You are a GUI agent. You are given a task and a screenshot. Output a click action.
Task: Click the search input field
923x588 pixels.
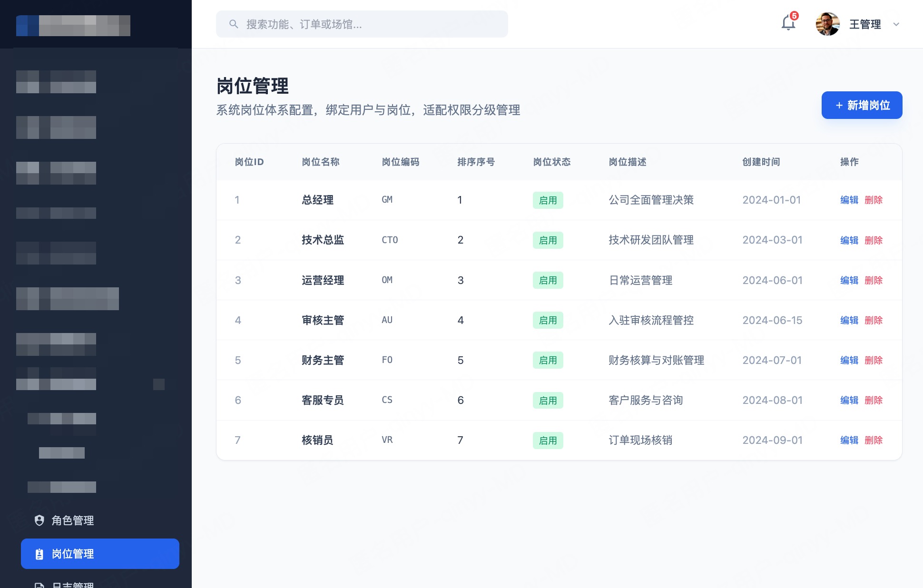(362, 24)
